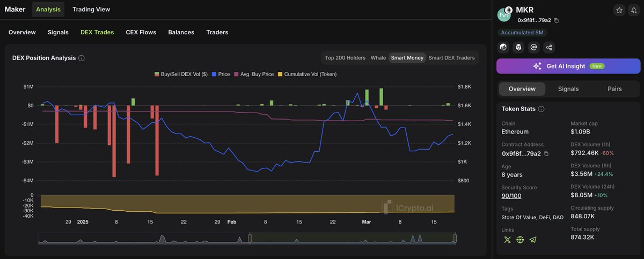644x259 pixels.
Task: Toggle the Price legend series
Action: (x=221, y=74)
